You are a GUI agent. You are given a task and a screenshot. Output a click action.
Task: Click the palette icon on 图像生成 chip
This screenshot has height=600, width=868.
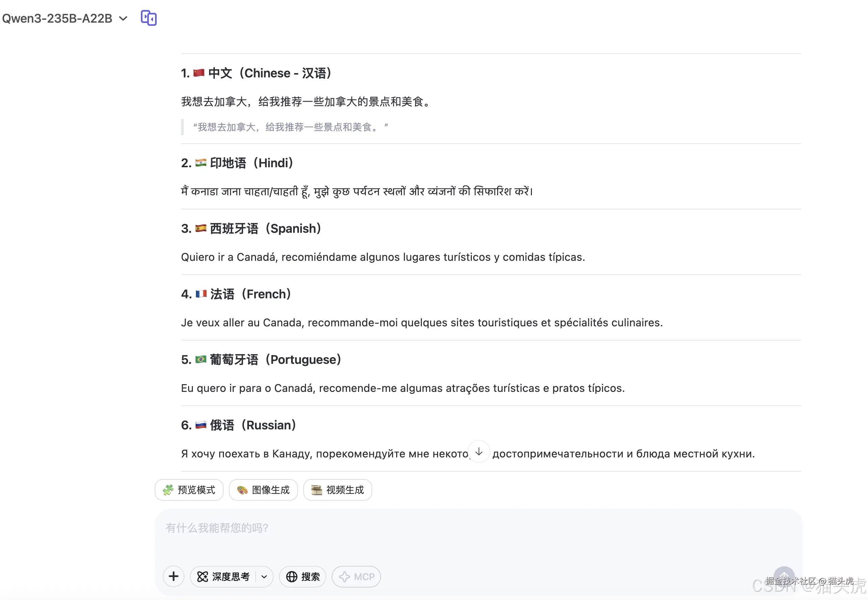click(242, 490)
